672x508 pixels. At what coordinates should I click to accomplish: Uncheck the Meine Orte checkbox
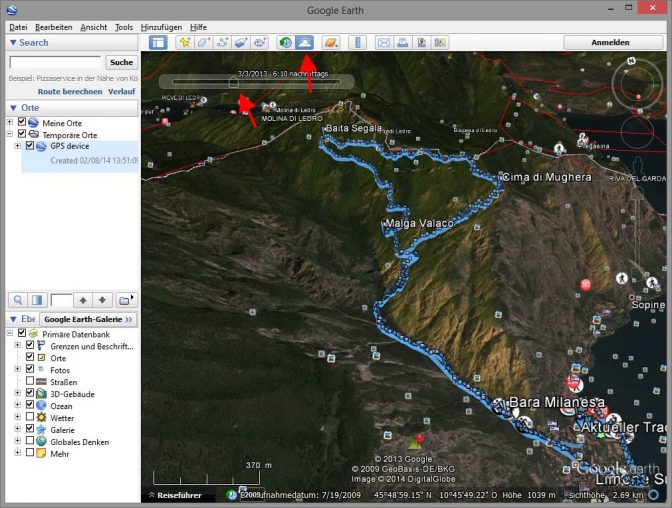coord(22,122)
